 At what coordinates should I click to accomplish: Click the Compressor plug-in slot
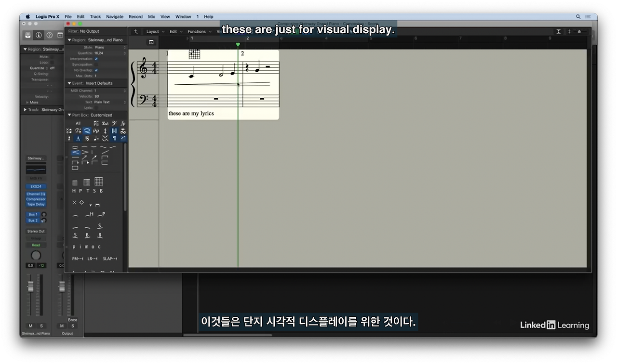(x=36, y=199)
